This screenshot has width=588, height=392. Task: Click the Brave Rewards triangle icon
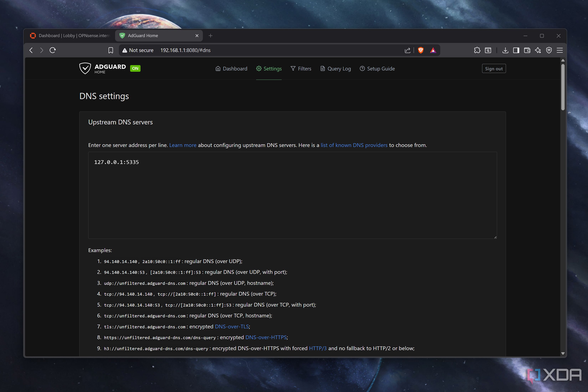pos(433,50)
